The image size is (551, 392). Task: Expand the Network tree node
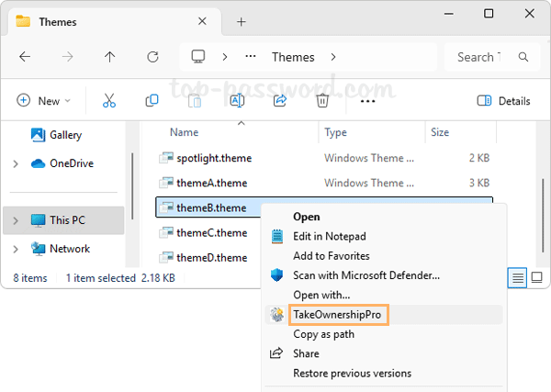click(x=16, y=249)
